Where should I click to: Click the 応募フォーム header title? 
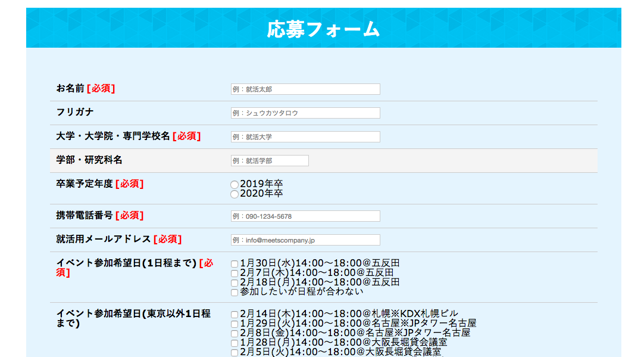coord(323,29)
